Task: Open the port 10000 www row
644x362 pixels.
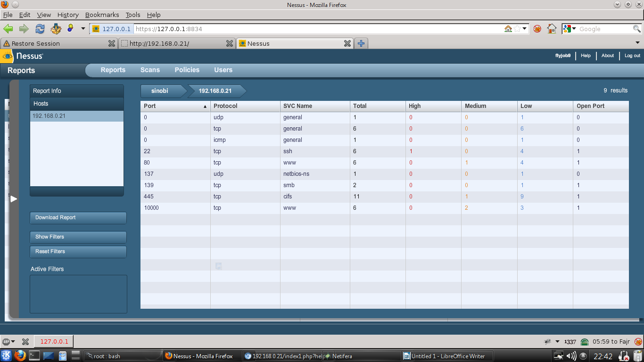Action: point(385,208)
